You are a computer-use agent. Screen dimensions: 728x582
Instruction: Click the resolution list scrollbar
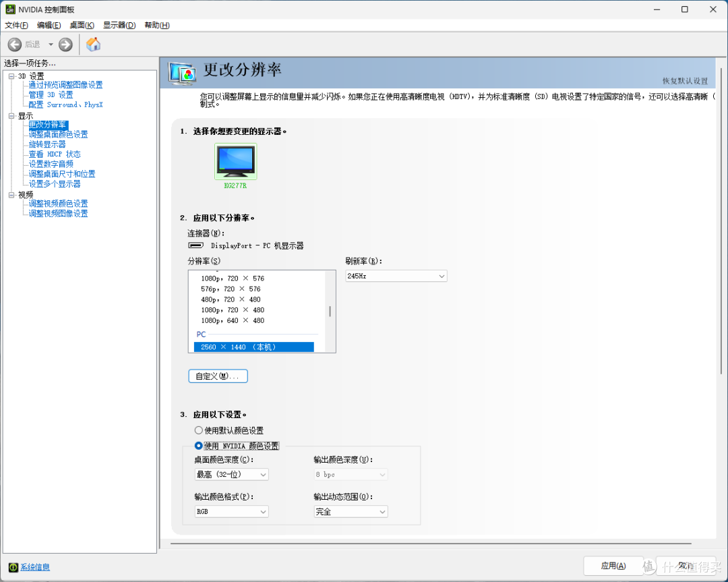pos(330,311)
